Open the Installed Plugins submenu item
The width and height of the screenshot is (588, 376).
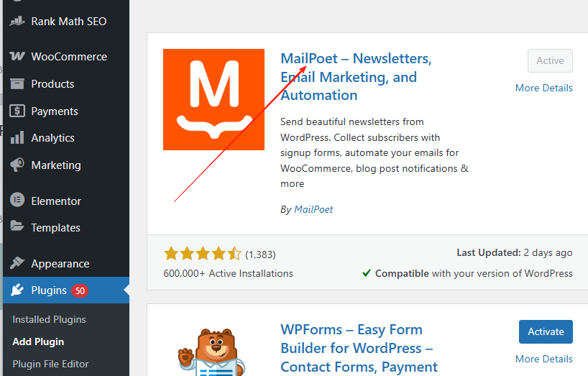click(49, 319)
